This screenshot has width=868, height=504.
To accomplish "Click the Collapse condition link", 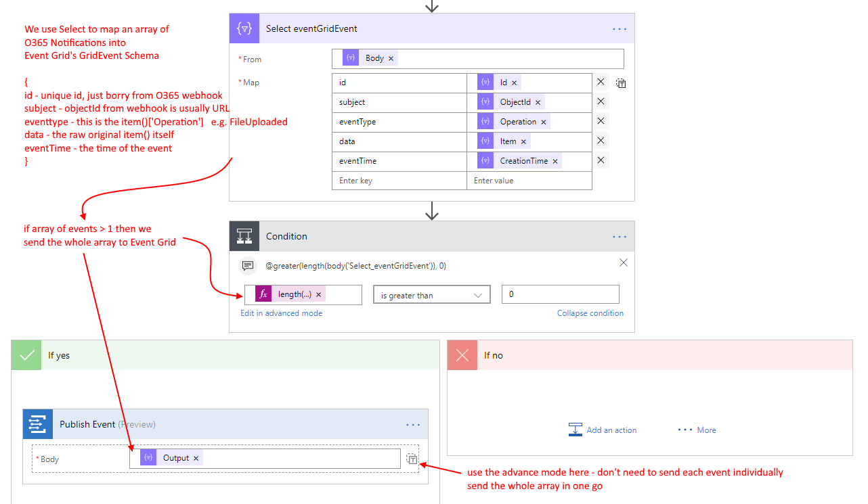I will 590,313.
